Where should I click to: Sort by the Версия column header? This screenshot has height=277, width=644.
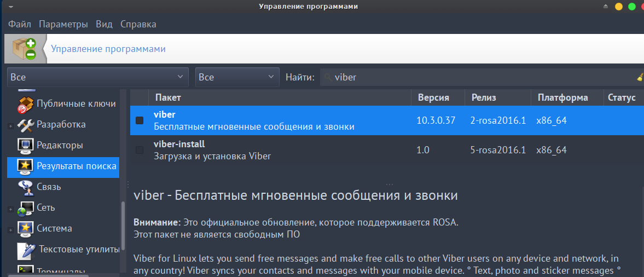click(x=433, y=97)
